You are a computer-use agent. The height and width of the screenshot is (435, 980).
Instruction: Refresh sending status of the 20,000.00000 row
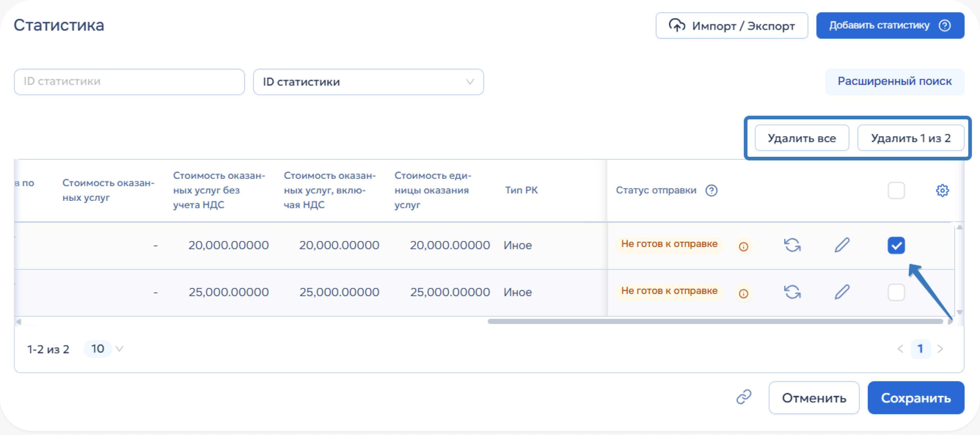point(792,245)
